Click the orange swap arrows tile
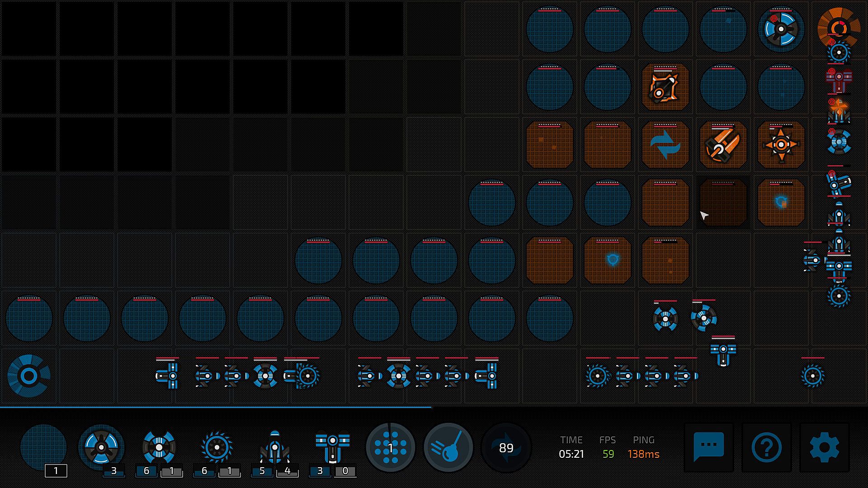 click(x=665, y=145)
